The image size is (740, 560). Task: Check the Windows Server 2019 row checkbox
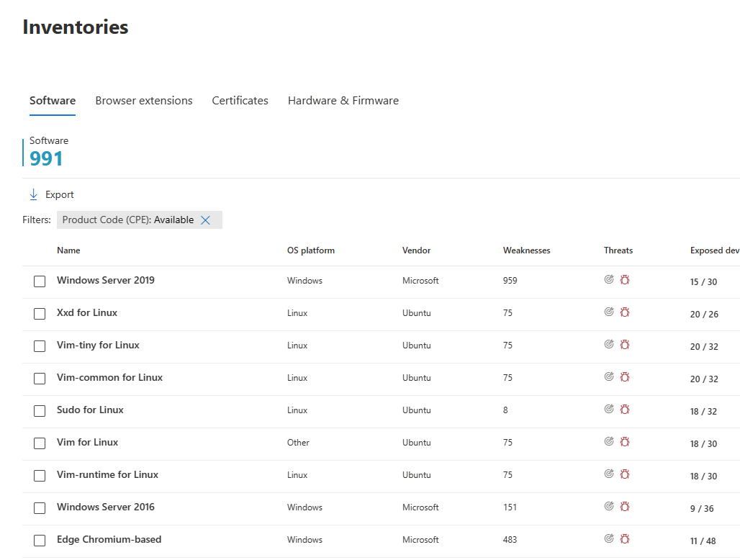pos(40,281)
